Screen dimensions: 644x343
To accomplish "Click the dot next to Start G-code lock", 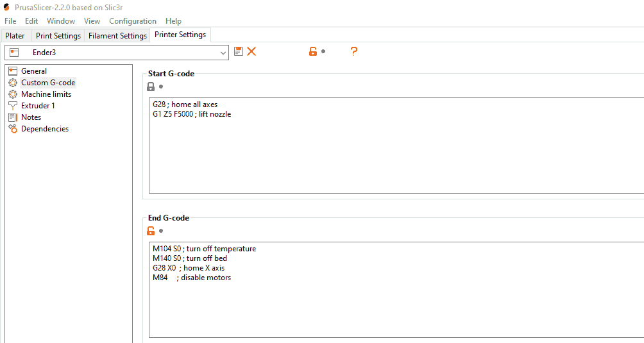I will 161,87.
